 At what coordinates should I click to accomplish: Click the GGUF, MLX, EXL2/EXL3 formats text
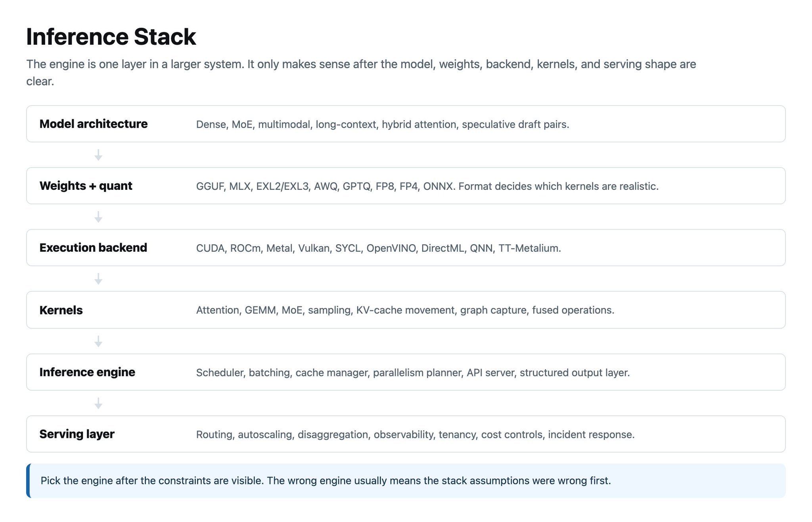[x=427, y=186]
